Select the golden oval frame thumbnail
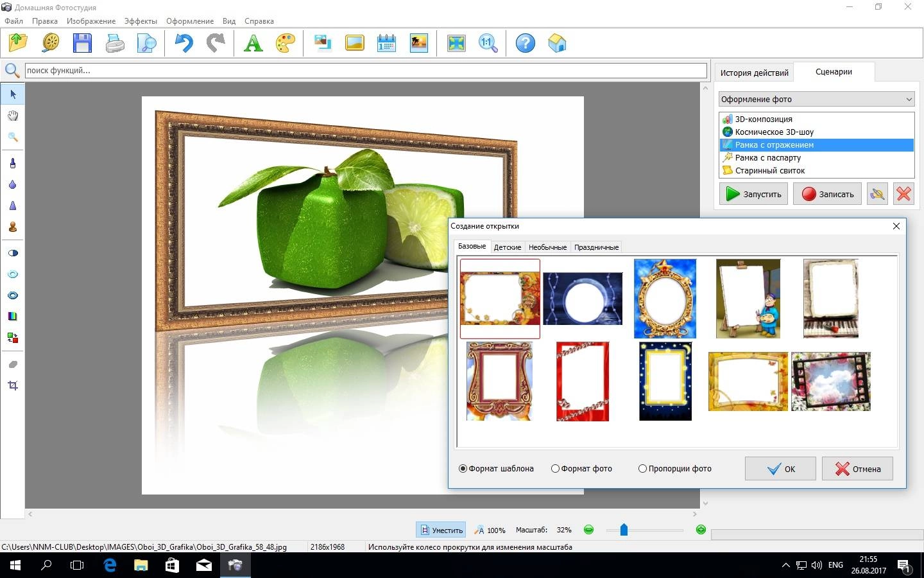Viewport: 924px width, 578px height. coord(665,299)
